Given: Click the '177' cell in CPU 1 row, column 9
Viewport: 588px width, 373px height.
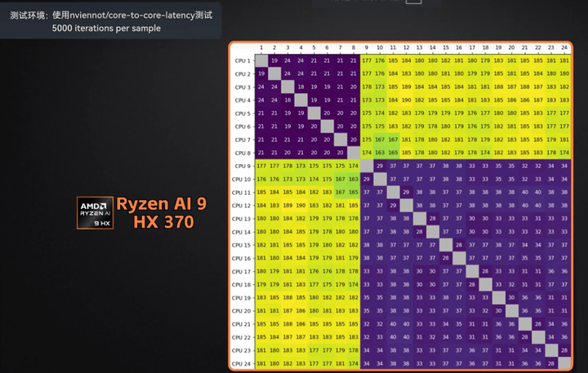Looking at the screenshot, I should click(367, 60).
